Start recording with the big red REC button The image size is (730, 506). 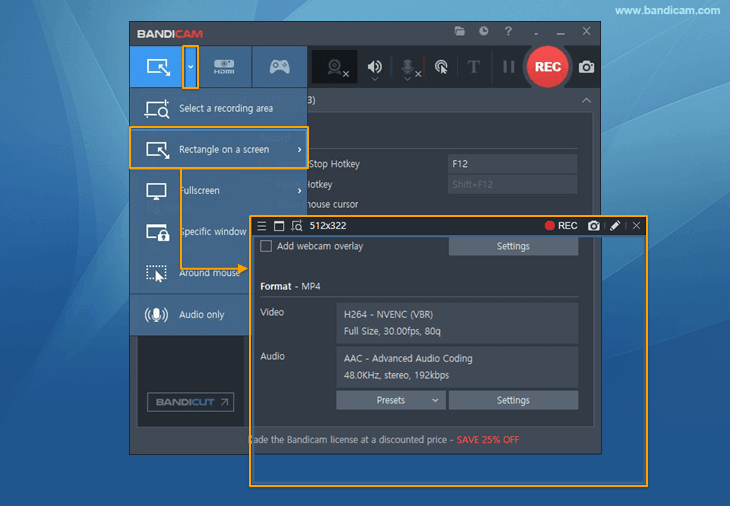(548, 67)
